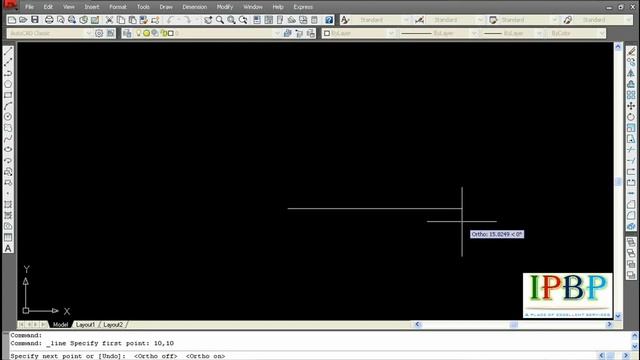Screen dimensions: 640x360
Task: Click the layer color swatch square
Action: (x=171, y=33)
